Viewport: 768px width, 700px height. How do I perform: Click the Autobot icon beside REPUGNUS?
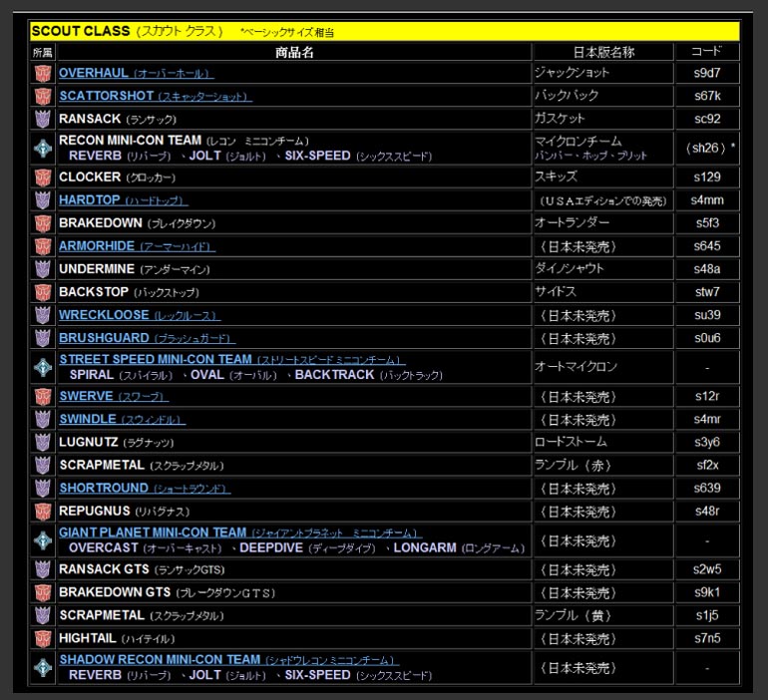[43, 512]
